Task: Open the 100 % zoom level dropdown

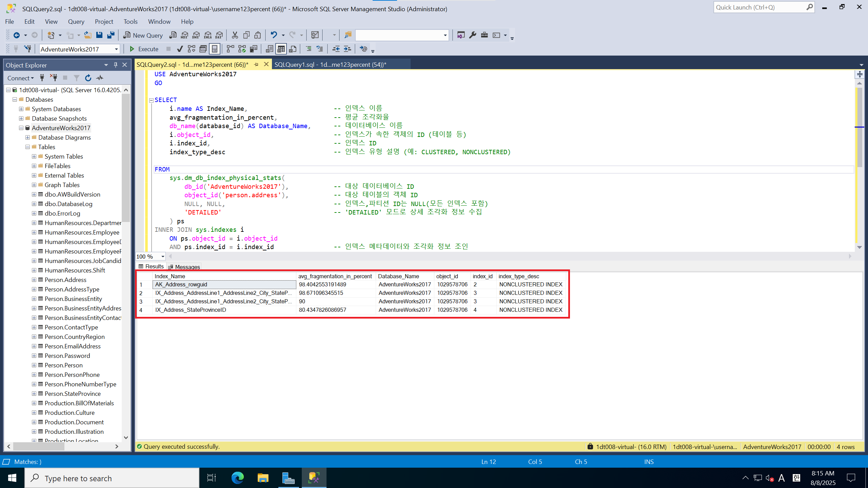Action: tap(163, 257)
